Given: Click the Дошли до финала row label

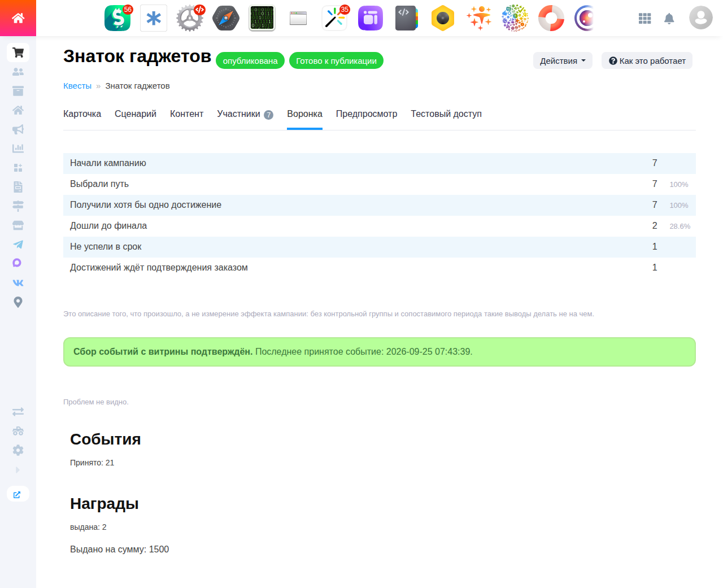Looking at the screenshot, I should [108, 225].
